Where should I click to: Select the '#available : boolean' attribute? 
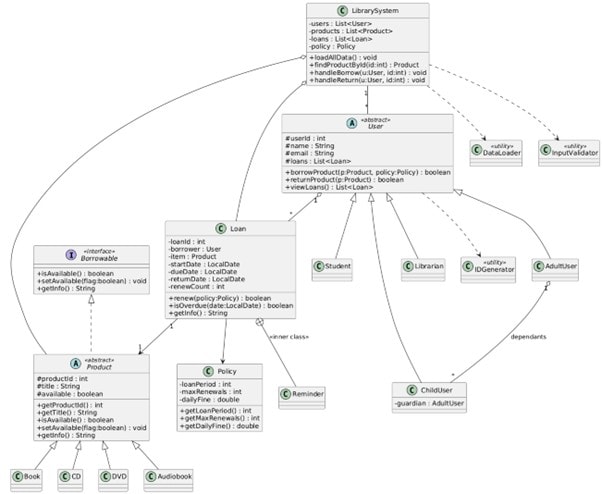point(69,394)
